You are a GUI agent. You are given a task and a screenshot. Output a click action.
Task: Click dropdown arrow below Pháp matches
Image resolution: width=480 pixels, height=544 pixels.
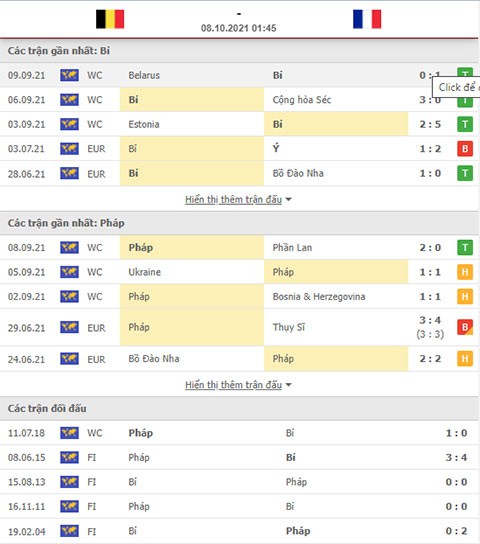click(x=289, y=385)
